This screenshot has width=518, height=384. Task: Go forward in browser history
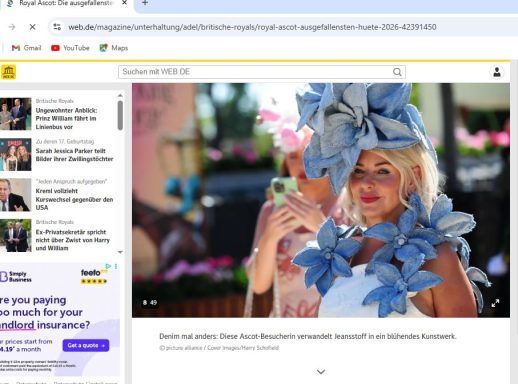pos(12,27)
